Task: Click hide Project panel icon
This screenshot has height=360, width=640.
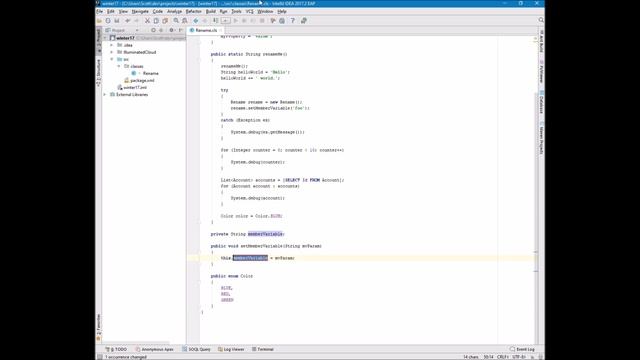Action: point(181,30)
